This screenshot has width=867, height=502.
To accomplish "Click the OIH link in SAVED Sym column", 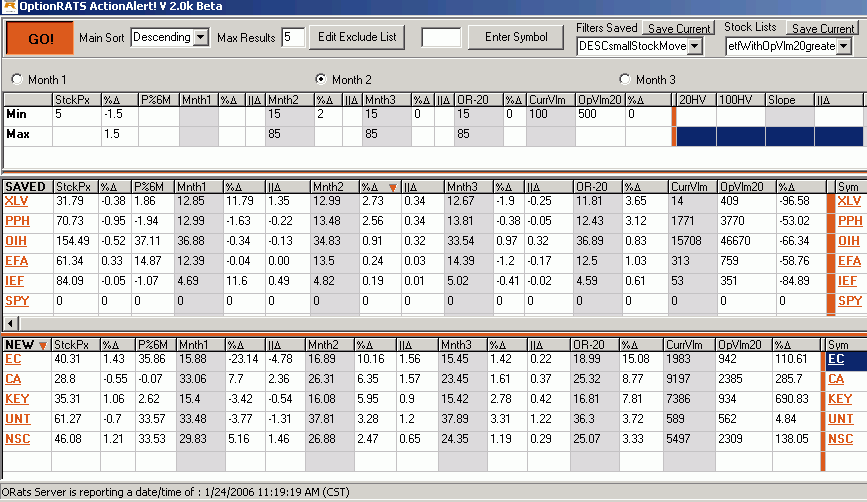I will [848, 241].
